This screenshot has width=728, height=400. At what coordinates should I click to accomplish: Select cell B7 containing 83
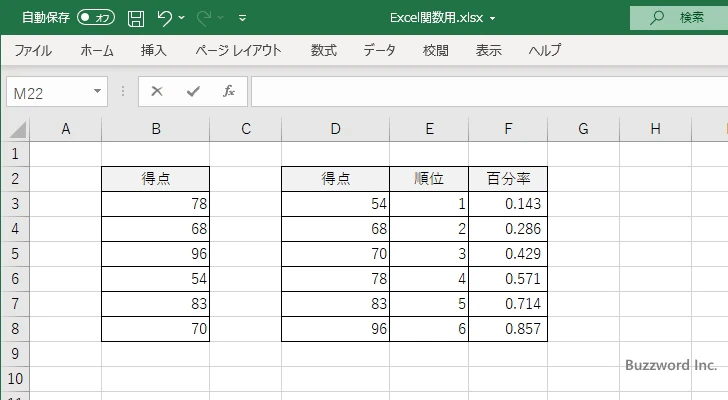coord(156,304)
